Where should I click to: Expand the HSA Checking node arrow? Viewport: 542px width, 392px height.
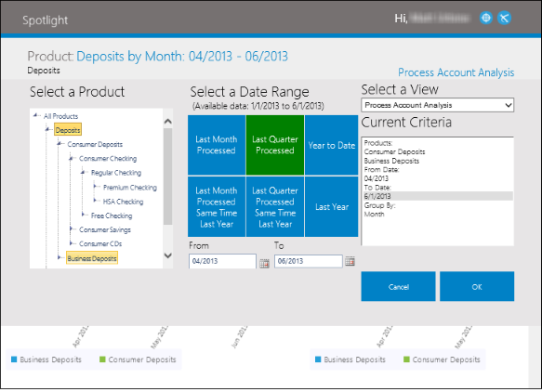click(95, 201)
